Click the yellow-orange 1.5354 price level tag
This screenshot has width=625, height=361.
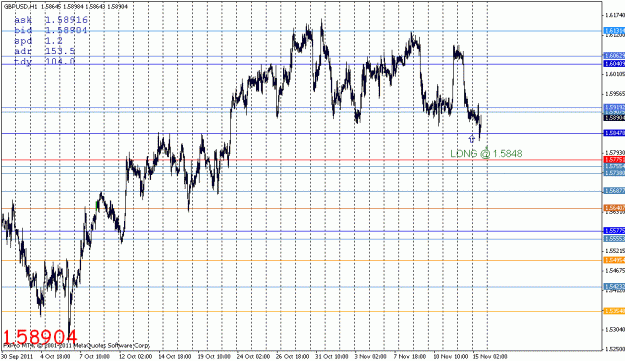[614, 311]
